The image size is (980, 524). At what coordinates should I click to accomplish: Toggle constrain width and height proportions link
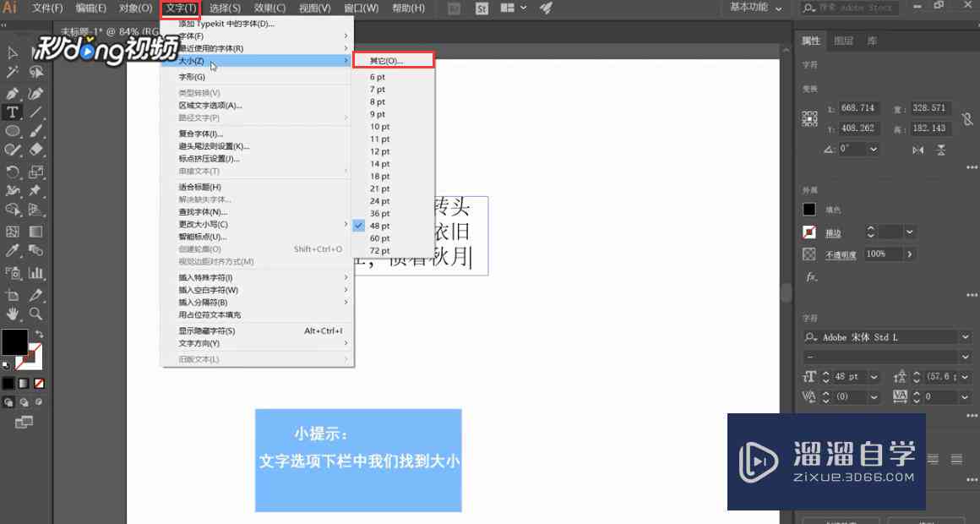967,118
